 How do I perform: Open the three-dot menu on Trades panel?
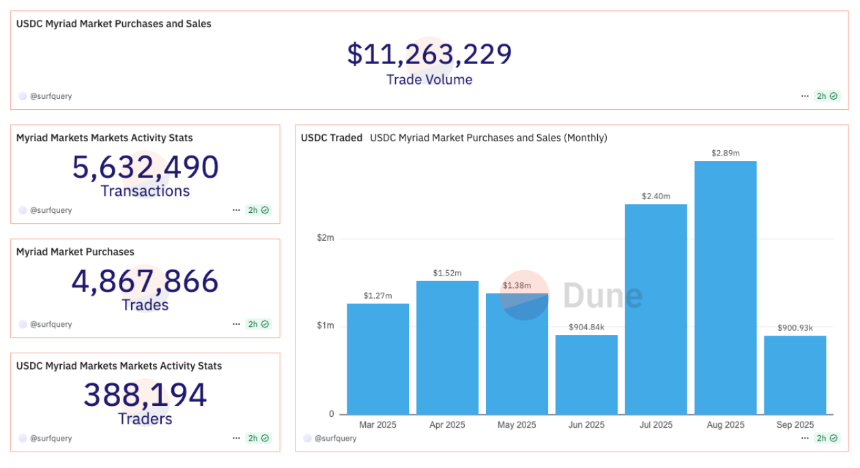(x=236, y=324)
